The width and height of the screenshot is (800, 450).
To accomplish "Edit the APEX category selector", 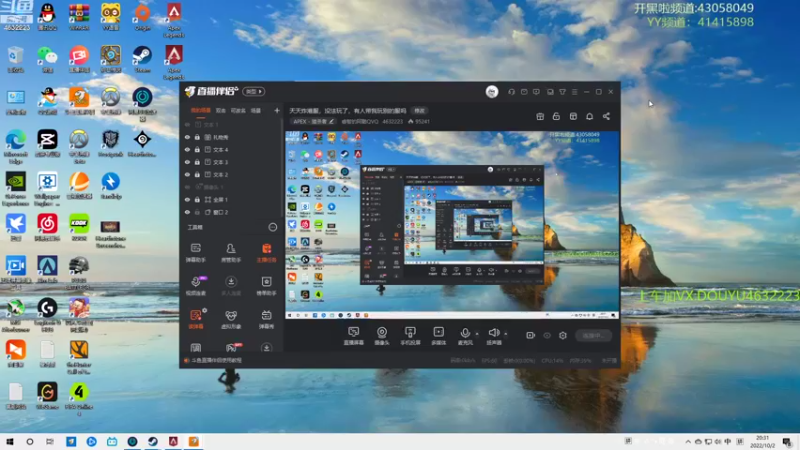I will [x=313, y=121].
